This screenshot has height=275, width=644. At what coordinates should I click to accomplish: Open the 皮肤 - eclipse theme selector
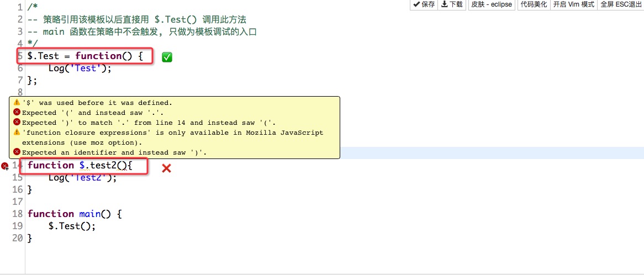click(492, 4)
